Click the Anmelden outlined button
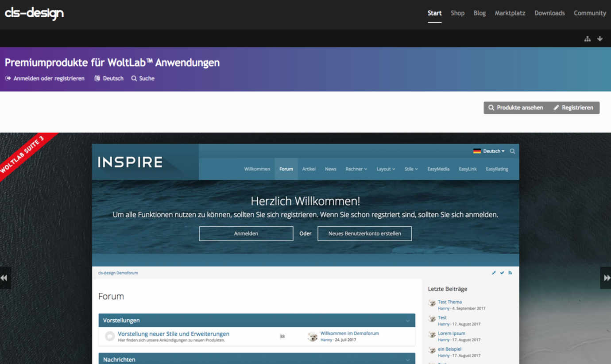611x364 pixels. (246, 233)
